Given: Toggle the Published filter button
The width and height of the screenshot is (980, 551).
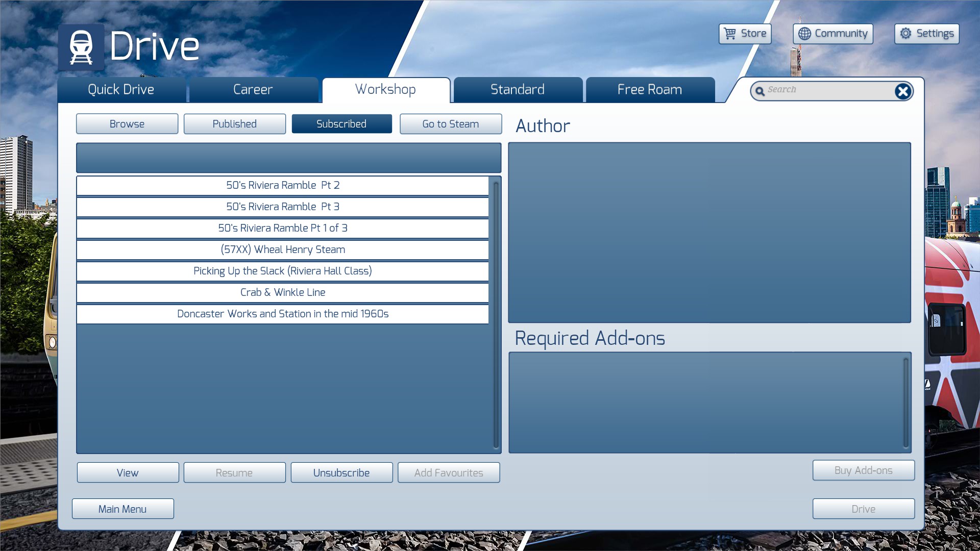Looking at the screenshot, I should (x=234, y=124).
